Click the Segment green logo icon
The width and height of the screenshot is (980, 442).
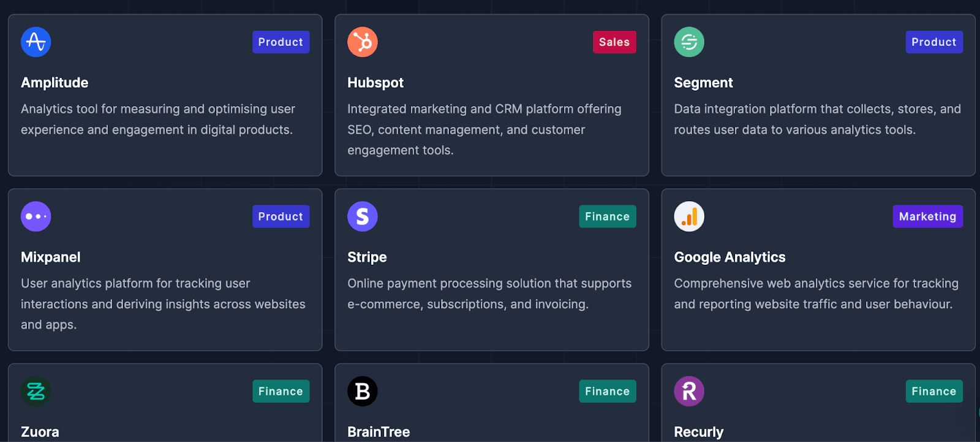pos(689,42)
